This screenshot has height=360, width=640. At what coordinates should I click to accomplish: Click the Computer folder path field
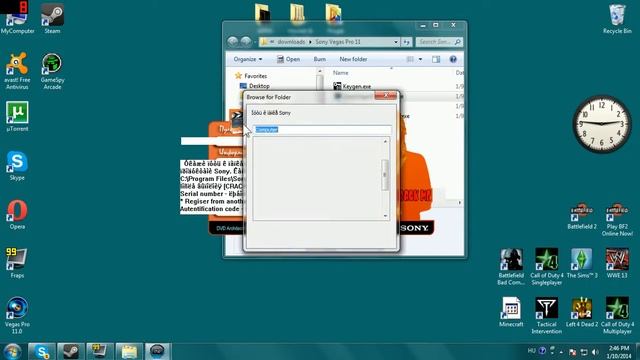pos(322,129)
